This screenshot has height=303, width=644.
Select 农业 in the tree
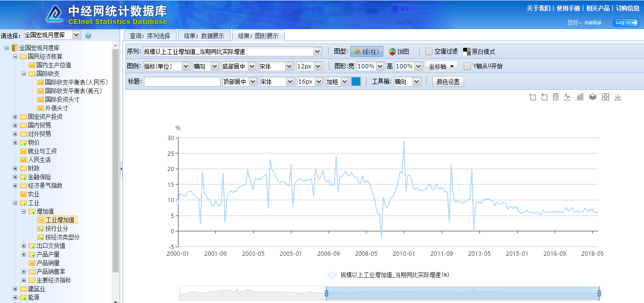(30, 194)
